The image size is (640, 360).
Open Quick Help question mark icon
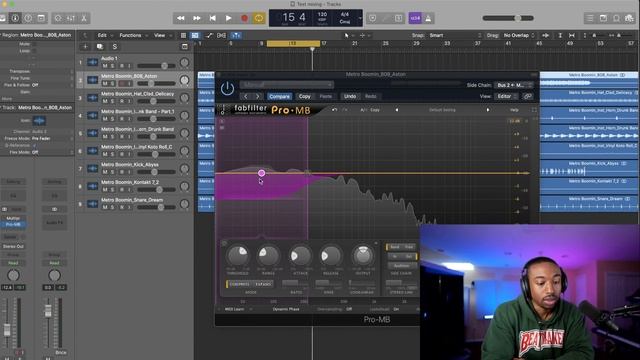coord(28,18)
